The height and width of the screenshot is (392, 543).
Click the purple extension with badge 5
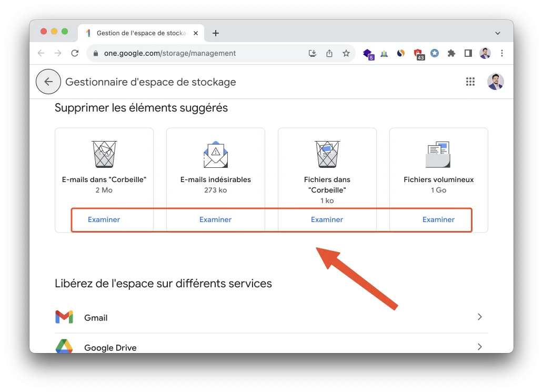pos(368,53)
